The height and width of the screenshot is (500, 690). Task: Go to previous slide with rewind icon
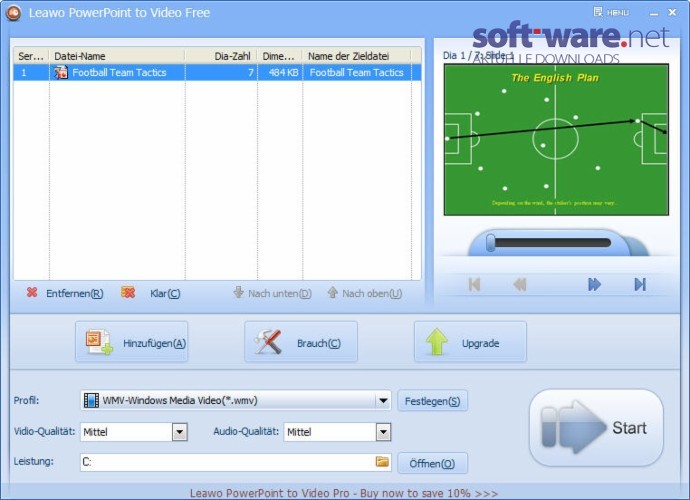(520, 284)
